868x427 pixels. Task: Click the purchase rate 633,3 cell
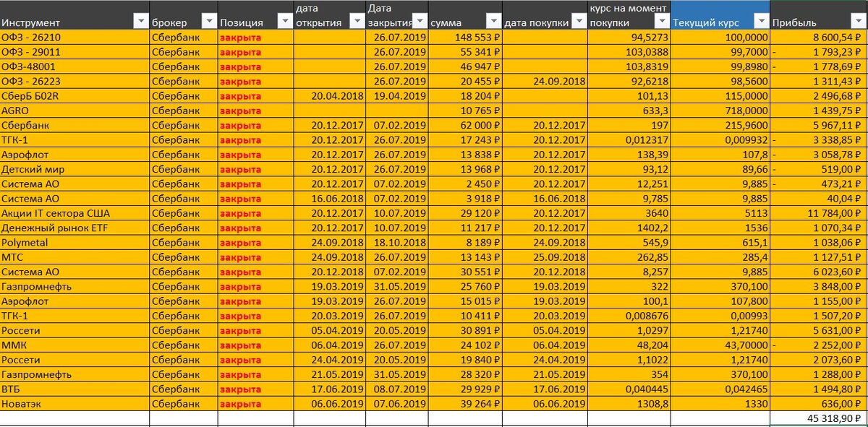pos(629,110)
